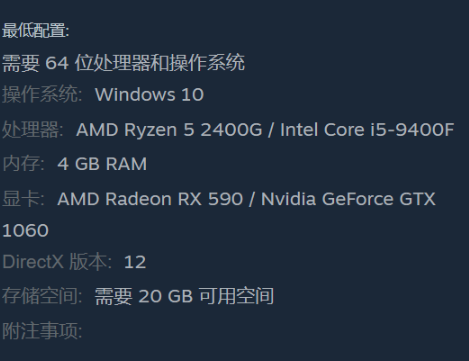Click 需要 20 GB 可用空间 text

click(x=184, y=296)
